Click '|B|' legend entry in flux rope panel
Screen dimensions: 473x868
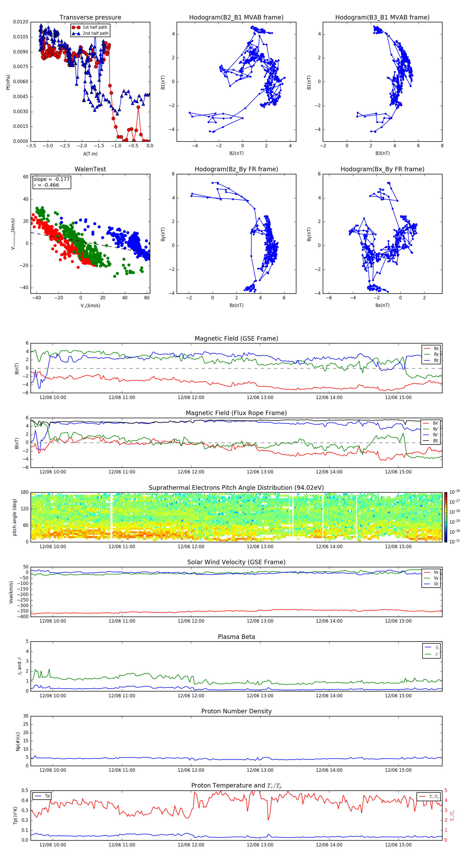(431, 441)
